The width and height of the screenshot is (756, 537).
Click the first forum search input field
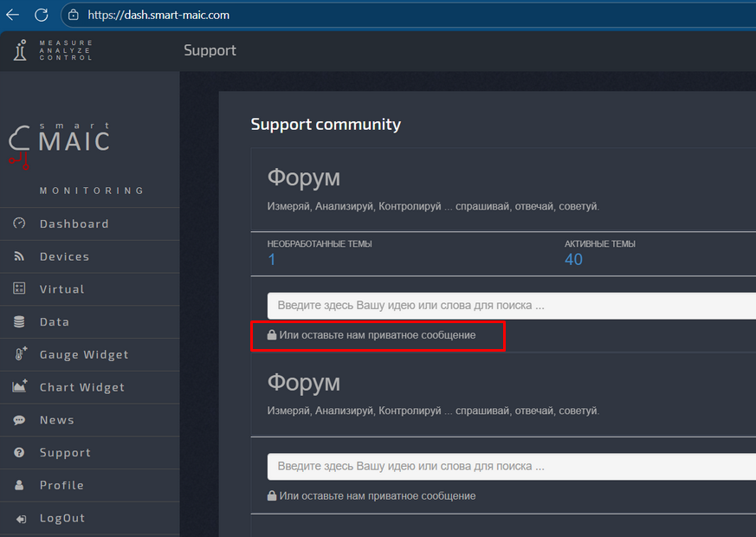pos(511,306)
